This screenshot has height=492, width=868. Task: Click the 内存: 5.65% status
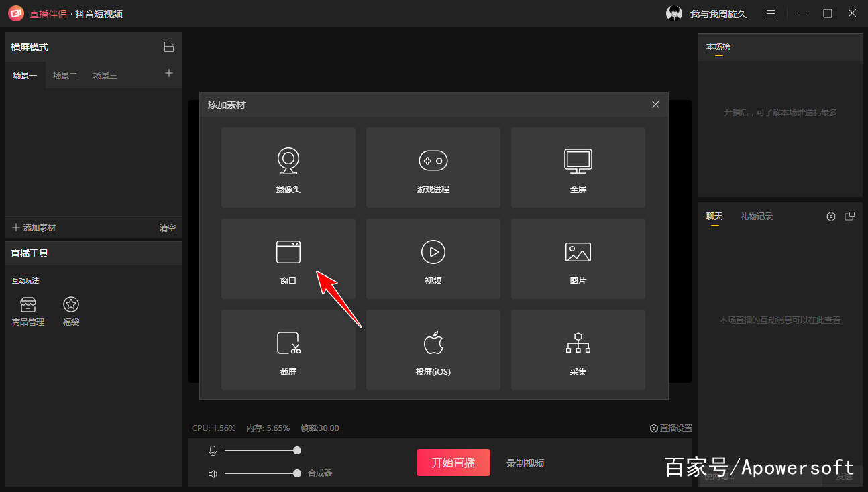pos(268,428)
